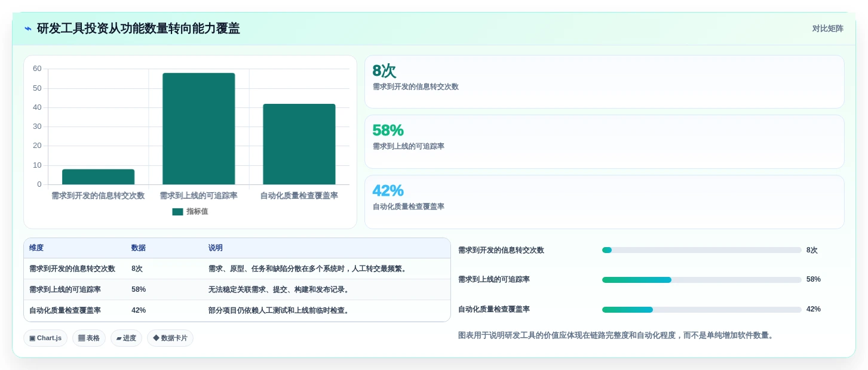Click the 自动化质量检查覆盖率 chart bar

[x=299, y=144]
